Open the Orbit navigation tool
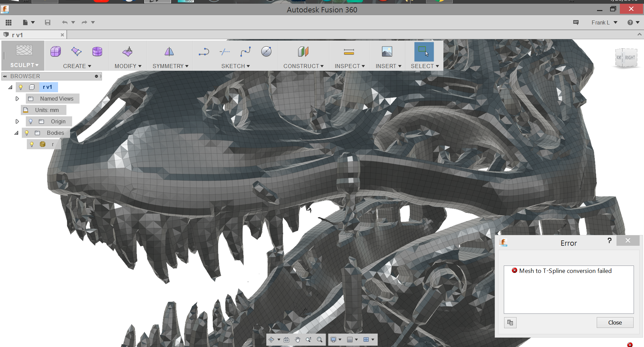Viewport: 644px width, 347px height. point(272,340)
